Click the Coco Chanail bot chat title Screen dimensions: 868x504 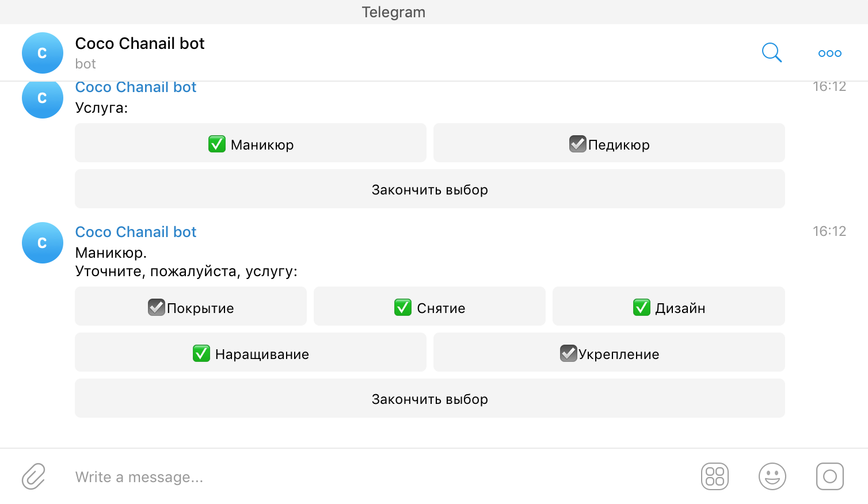coord(140,43)
